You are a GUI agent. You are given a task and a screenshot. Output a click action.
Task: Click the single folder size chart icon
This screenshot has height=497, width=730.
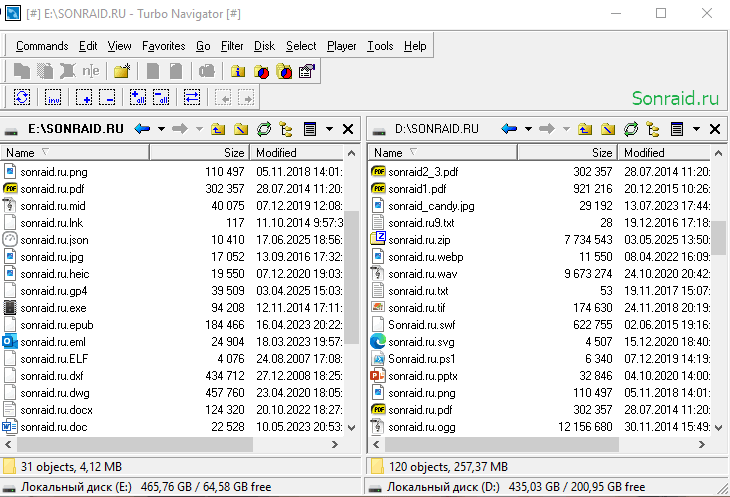pos(261,71)
